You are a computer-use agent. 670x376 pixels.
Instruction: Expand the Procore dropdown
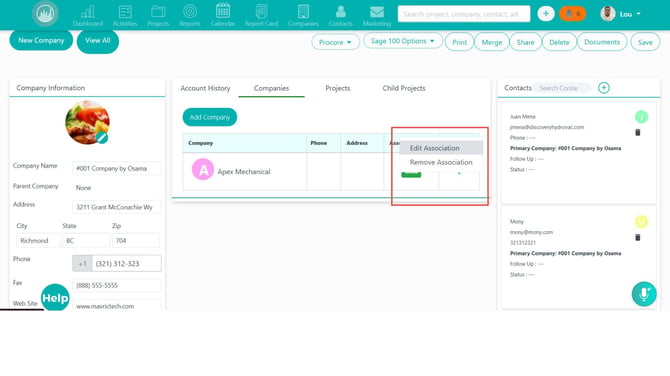click(335, 42)
